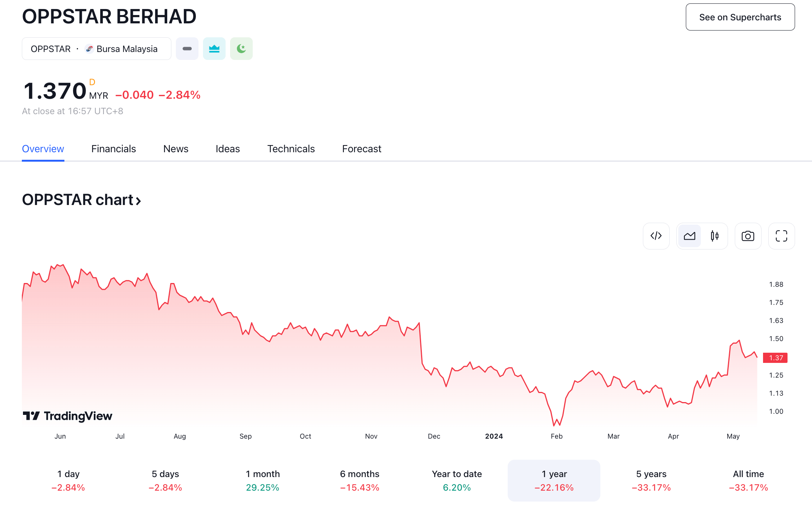The image size is (812, 514).
Task: Click the red 1.37 price label
Action: click(x=775, y=358)
